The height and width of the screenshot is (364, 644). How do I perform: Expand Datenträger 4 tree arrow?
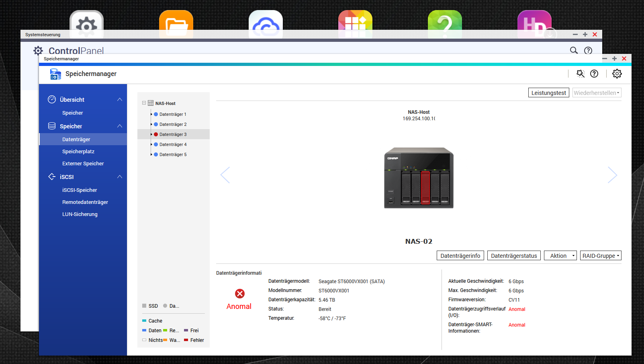pos(151,144)
